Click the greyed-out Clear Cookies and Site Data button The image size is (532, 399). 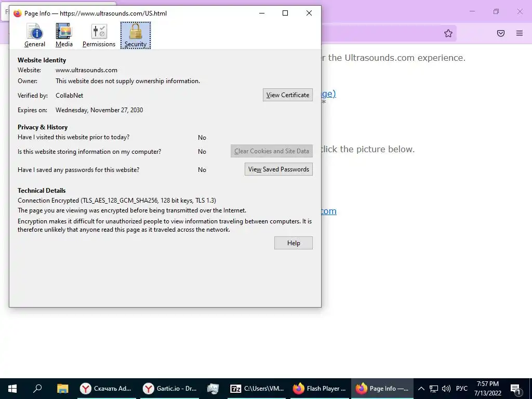point(271,151)
